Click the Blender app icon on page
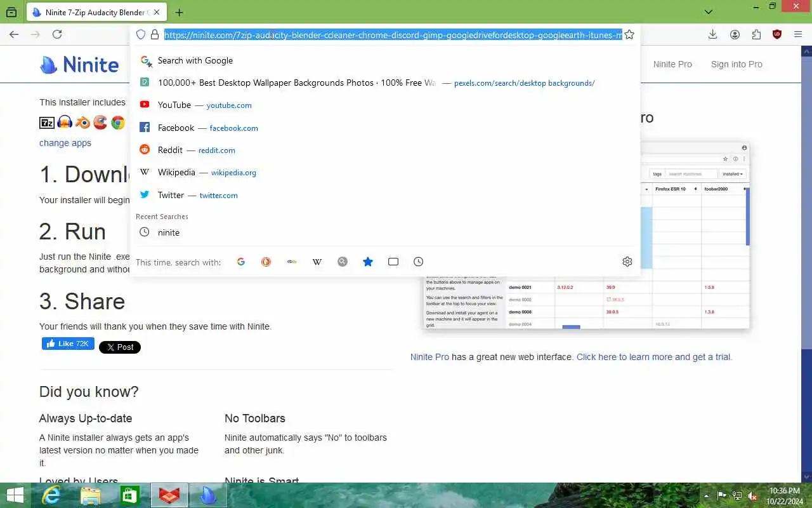The image size is (812, 508). (82, 123)
